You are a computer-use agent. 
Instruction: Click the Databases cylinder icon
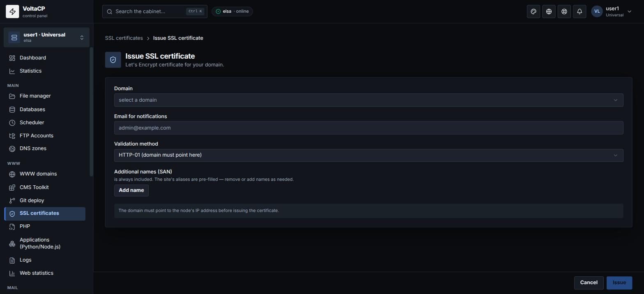(12, 109)
